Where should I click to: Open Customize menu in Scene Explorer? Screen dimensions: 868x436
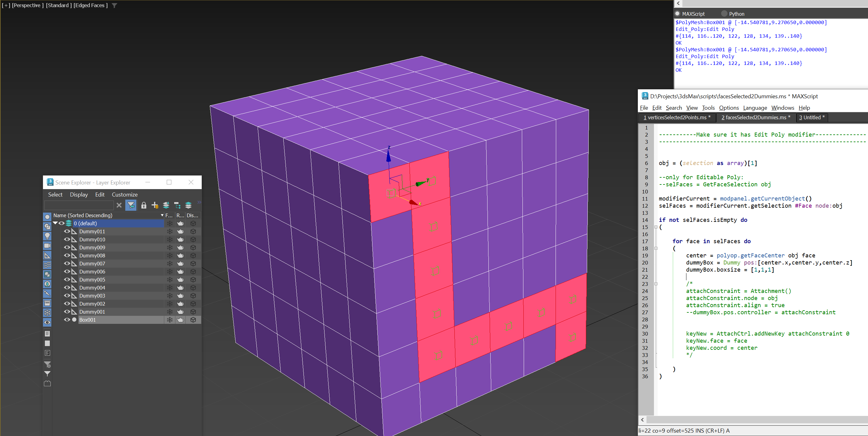pos(125,195)
